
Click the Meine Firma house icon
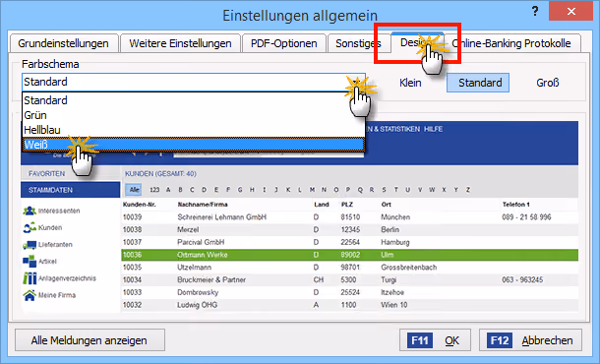30,295
